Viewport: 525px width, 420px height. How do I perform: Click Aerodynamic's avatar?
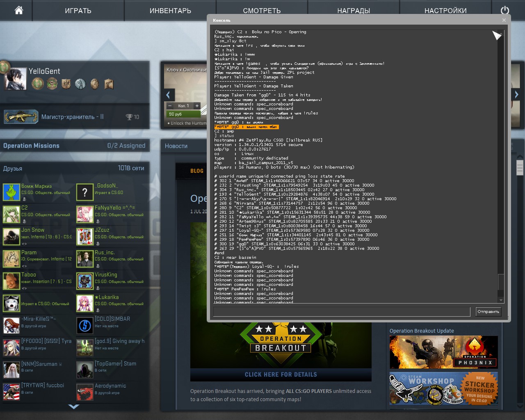tap(85, 392)
